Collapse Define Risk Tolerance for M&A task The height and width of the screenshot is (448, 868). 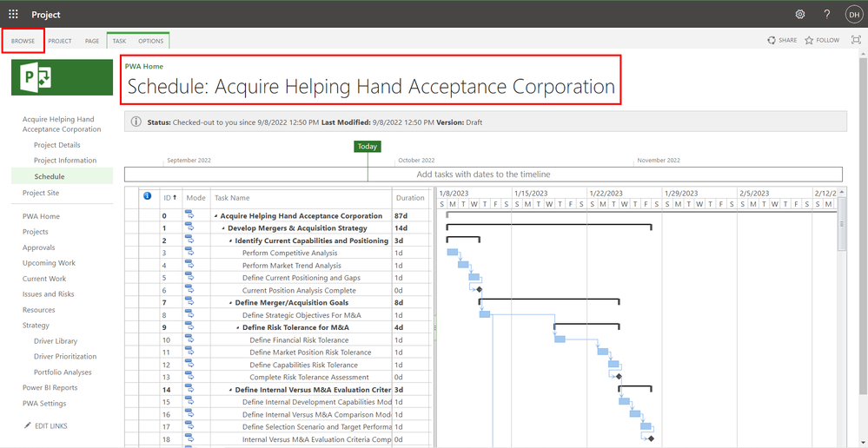coord(237,328)
